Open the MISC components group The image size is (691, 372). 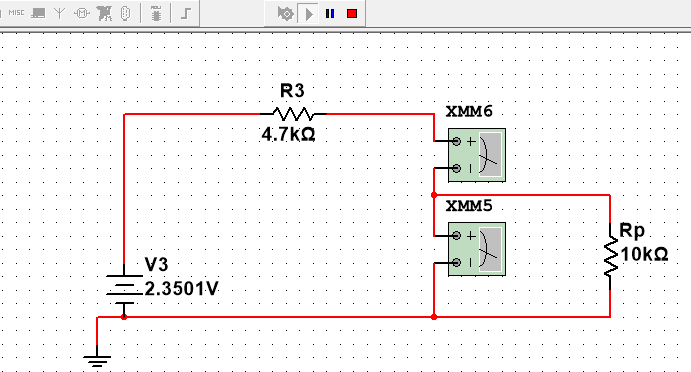[x=16, y=13]
